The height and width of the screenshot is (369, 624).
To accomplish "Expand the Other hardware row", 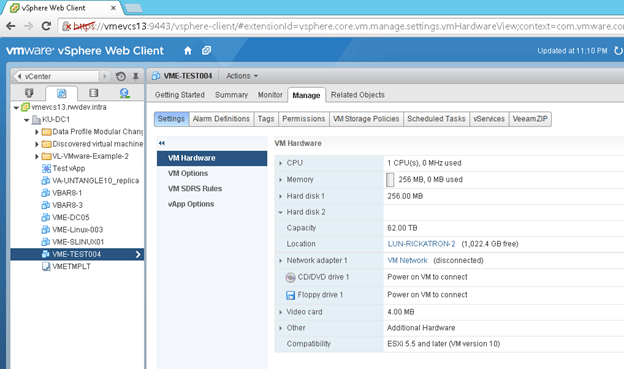I will (281, 328).
